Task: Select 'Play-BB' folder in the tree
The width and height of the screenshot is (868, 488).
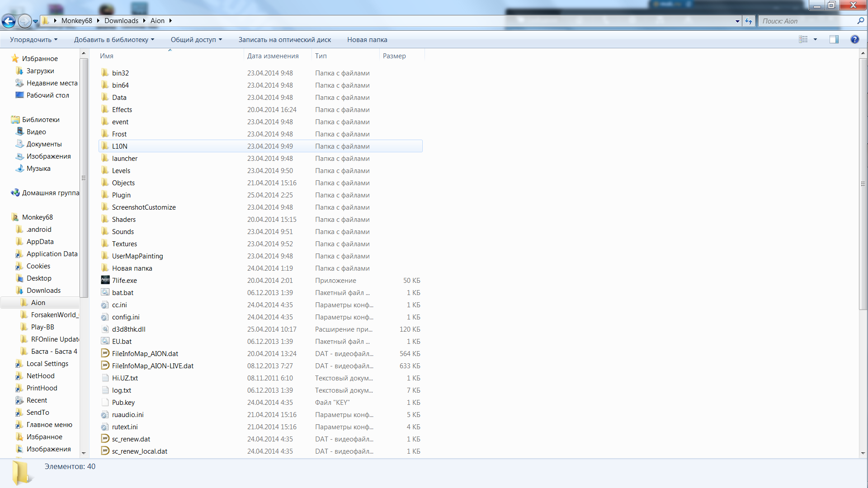Action: 42,327
